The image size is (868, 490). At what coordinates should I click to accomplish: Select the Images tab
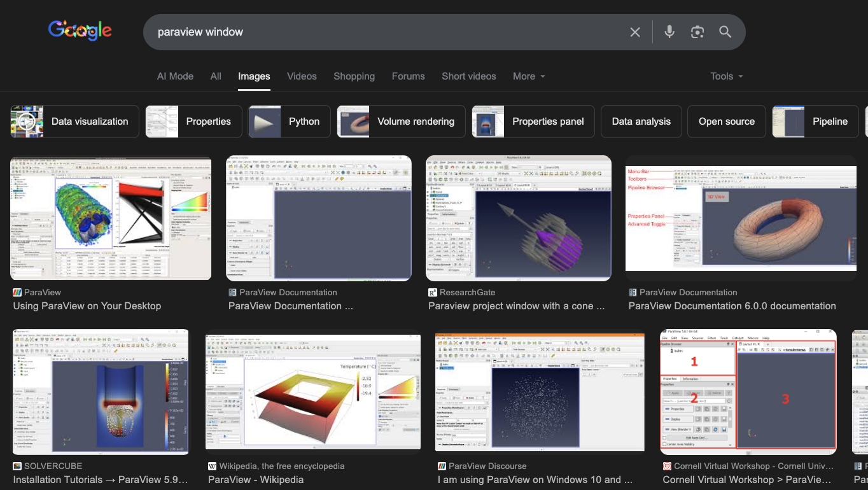point(254,76)
